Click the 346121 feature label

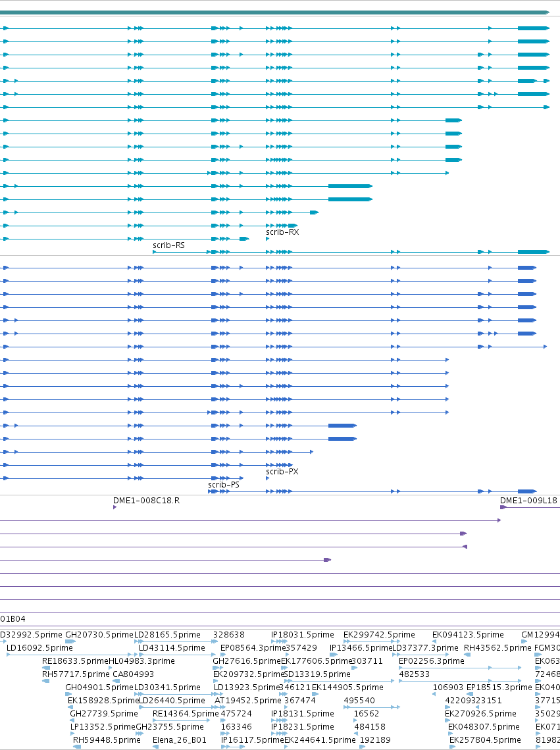pos(294,687)
